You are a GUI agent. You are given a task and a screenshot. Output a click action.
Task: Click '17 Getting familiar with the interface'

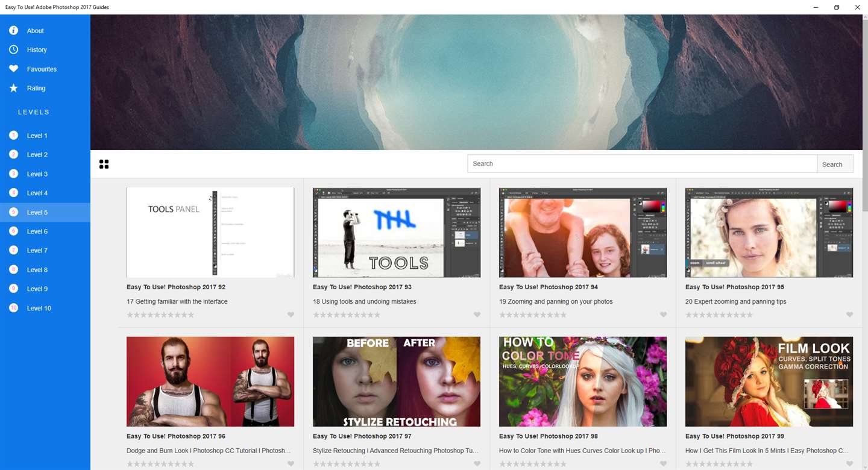pos(177,301)
